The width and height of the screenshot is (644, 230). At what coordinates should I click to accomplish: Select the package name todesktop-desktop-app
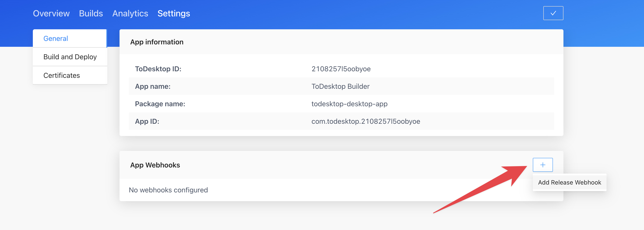349,104
